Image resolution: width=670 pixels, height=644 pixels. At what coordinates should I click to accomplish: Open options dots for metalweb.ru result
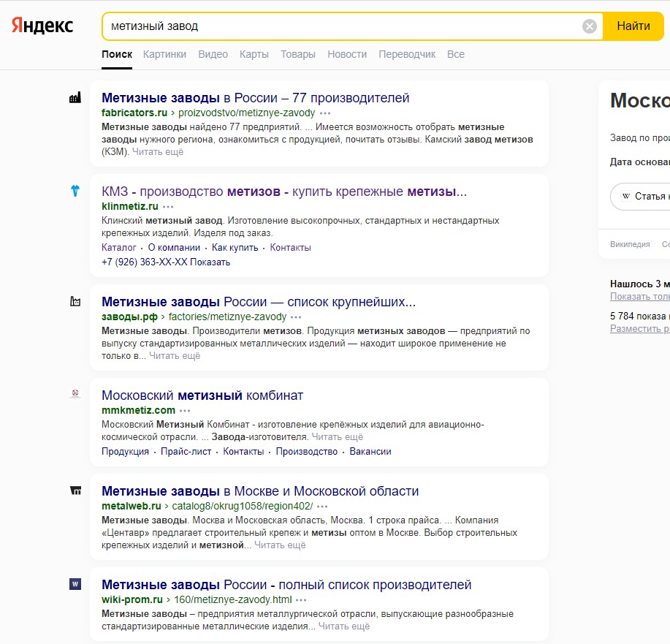coord(322,507)
